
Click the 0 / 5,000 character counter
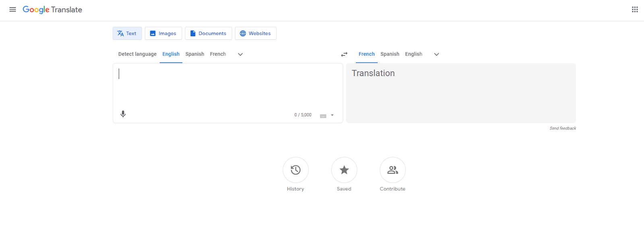click(303, 115)
